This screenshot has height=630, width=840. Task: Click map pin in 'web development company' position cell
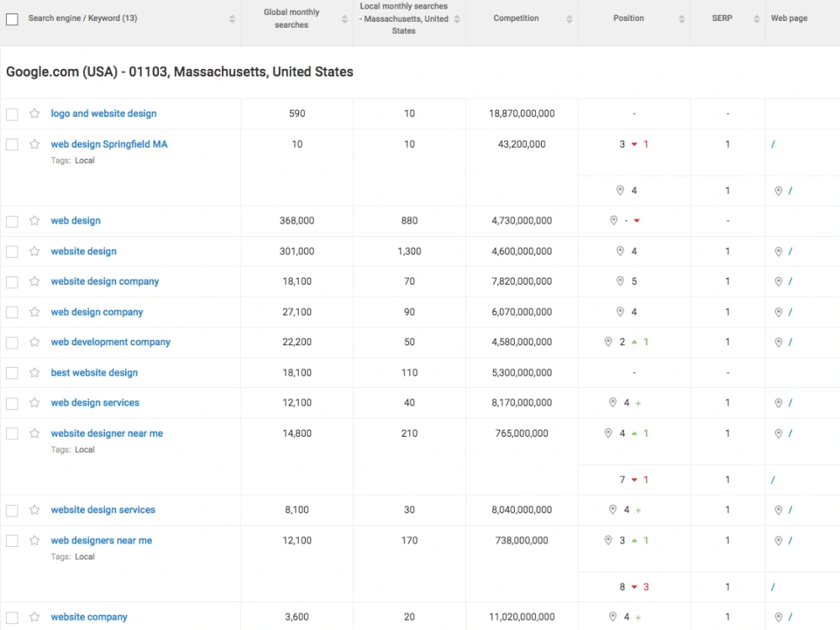click(608, 342)
